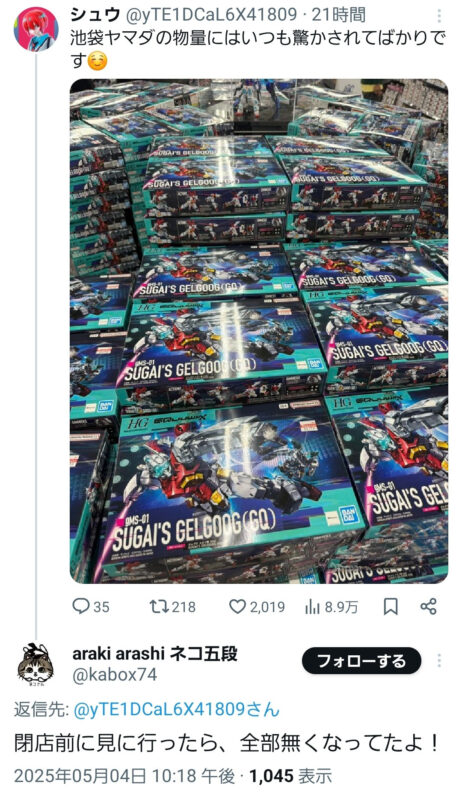Open the @kabox74 handle
This screenshot has width=462, height=800.
(x=115, y=674)
